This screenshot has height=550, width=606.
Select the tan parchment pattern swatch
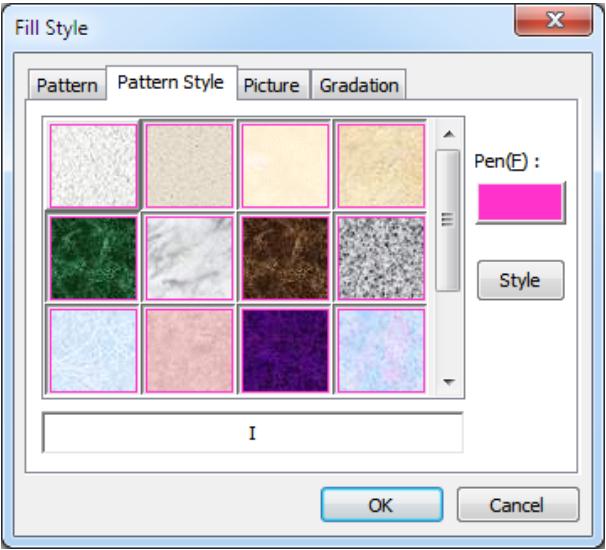[x=380, y=166]
